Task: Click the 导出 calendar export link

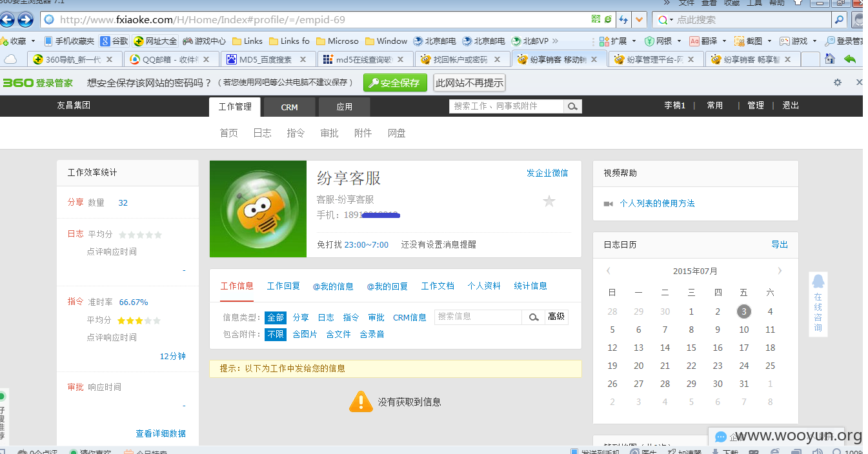Action: (780, 244)
